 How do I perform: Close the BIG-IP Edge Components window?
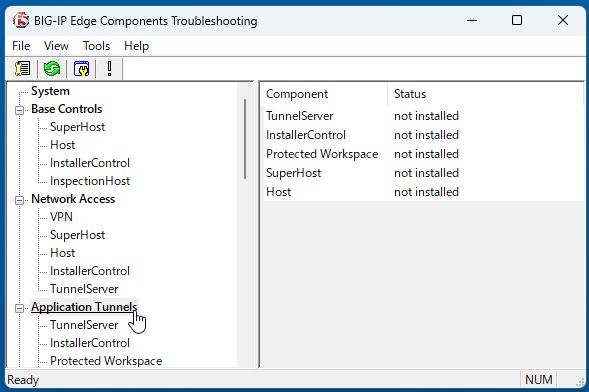pos(563,20)
